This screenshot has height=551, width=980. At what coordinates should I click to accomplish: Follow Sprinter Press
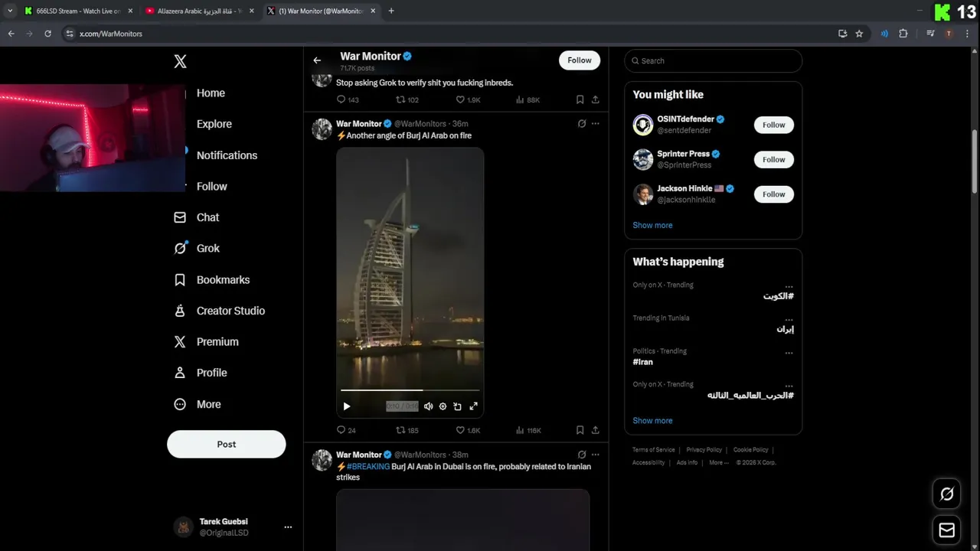[x=774, y=159]
